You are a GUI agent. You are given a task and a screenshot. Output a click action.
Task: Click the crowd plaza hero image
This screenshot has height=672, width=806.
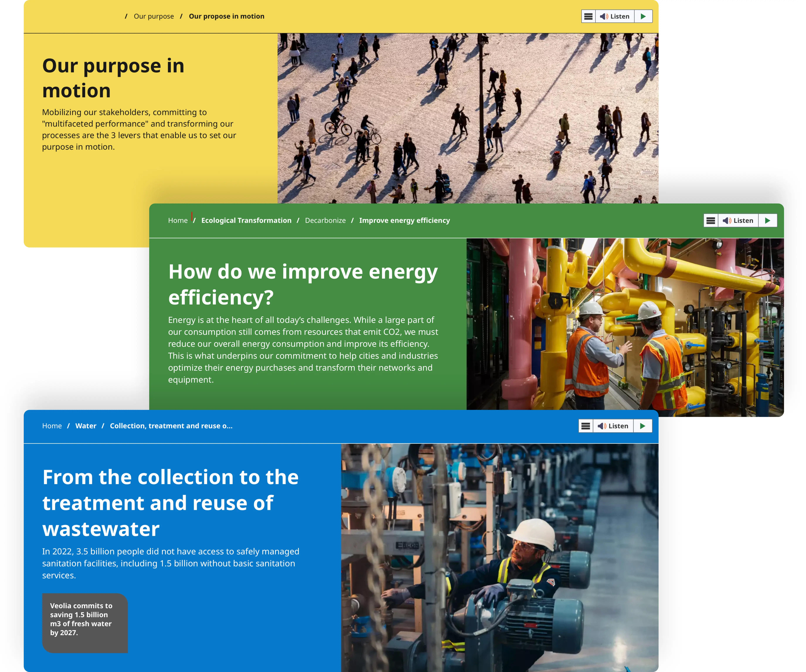point(468,118)
